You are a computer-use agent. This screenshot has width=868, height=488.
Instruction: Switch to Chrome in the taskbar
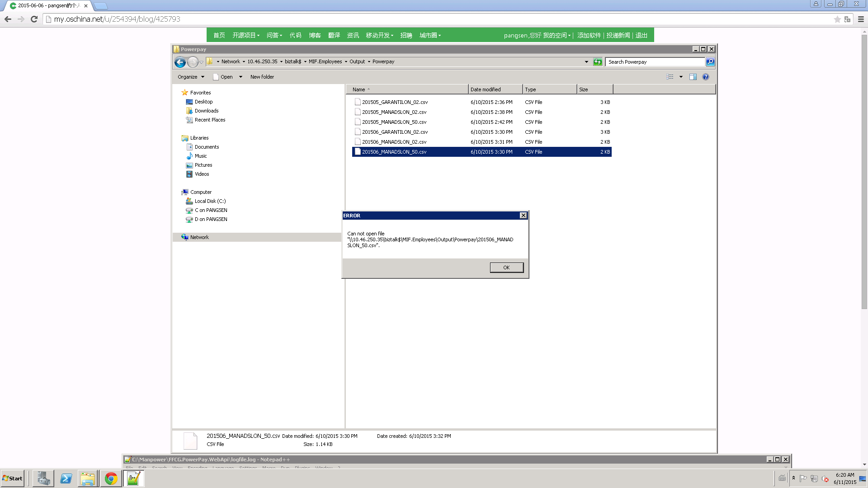click(111, 479)
